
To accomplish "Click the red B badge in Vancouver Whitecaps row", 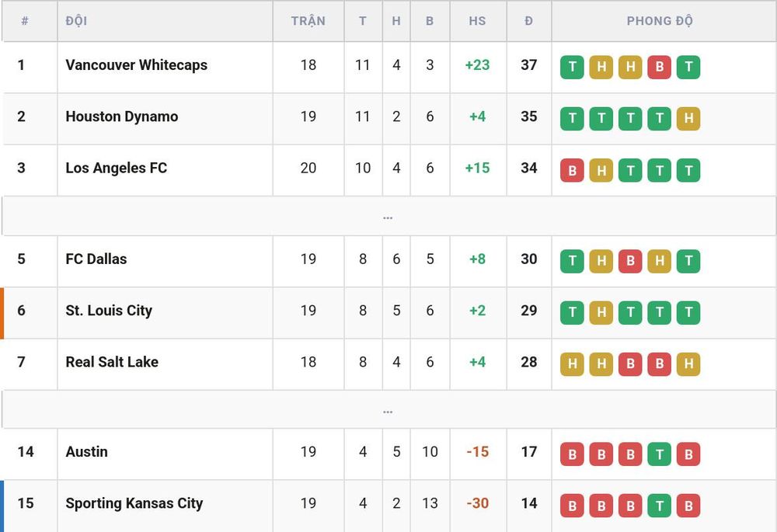I will (x=659, y=67).
